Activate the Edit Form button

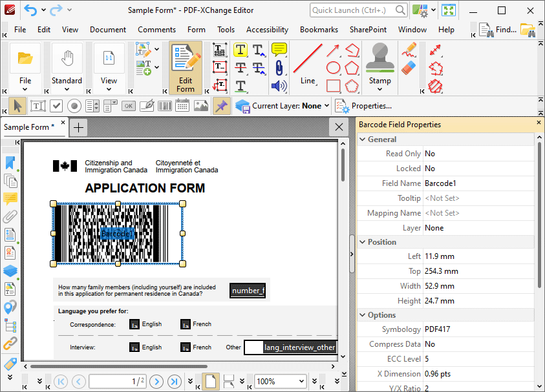pyautogui.click(x=186, y=68)
